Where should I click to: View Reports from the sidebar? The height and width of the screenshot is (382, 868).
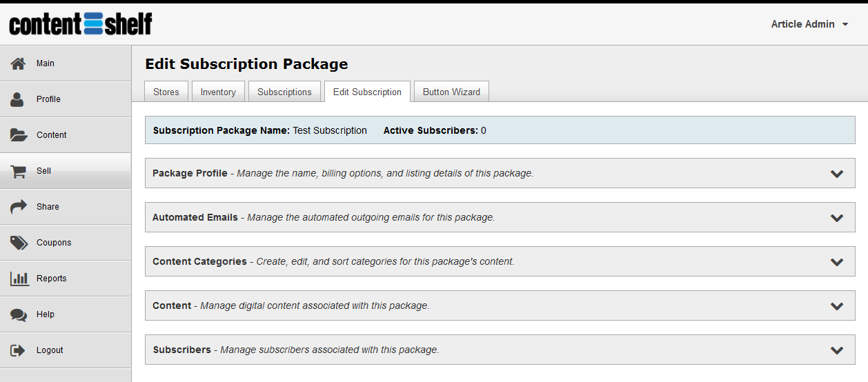(66, 279)
